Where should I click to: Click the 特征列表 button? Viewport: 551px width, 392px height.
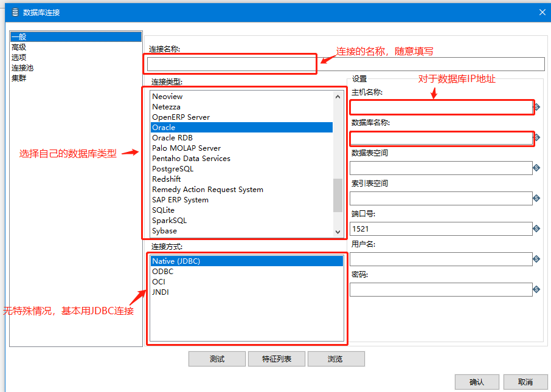coord(277,359)
